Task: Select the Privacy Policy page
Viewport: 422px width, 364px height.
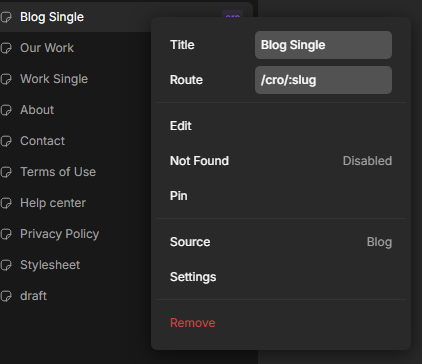Action: [x=60, y=234]
